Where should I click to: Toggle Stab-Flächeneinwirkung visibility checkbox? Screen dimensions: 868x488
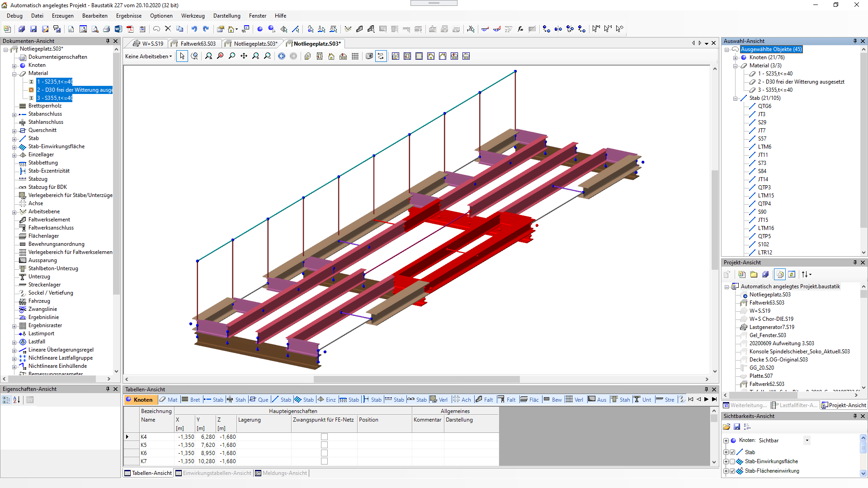(x=732, y=471)
